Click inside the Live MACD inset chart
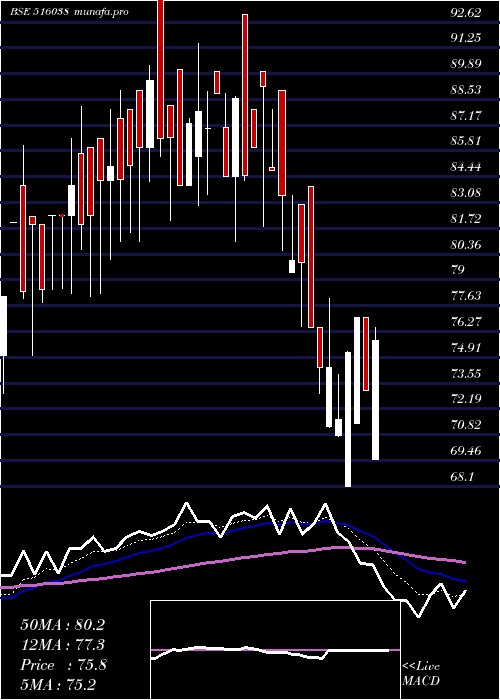The width and height of the screenshot is (500, 700). click(x=275, y=650)
